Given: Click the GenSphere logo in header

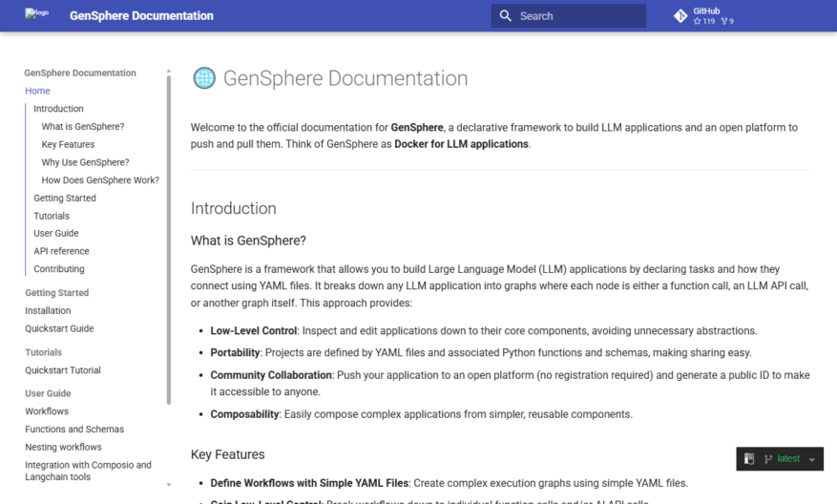Looking at the screenshot, I should 36,13.
